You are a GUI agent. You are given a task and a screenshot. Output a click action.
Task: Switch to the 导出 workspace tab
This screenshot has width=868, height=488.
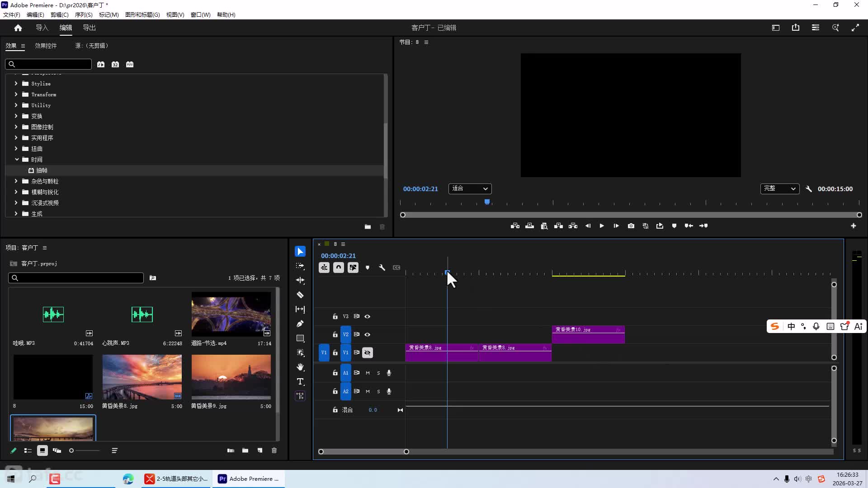point(89,28)
